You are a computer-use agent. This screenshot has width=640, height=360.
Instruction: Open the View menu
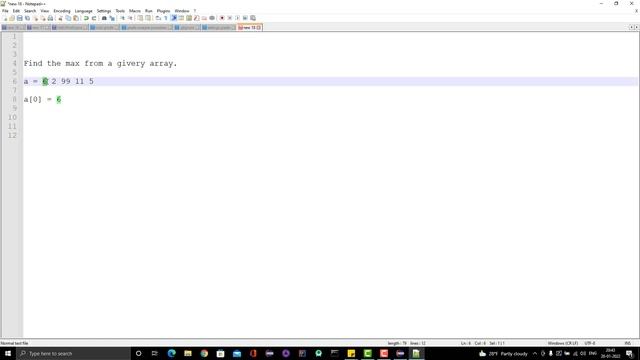click(x=44, y=11)
